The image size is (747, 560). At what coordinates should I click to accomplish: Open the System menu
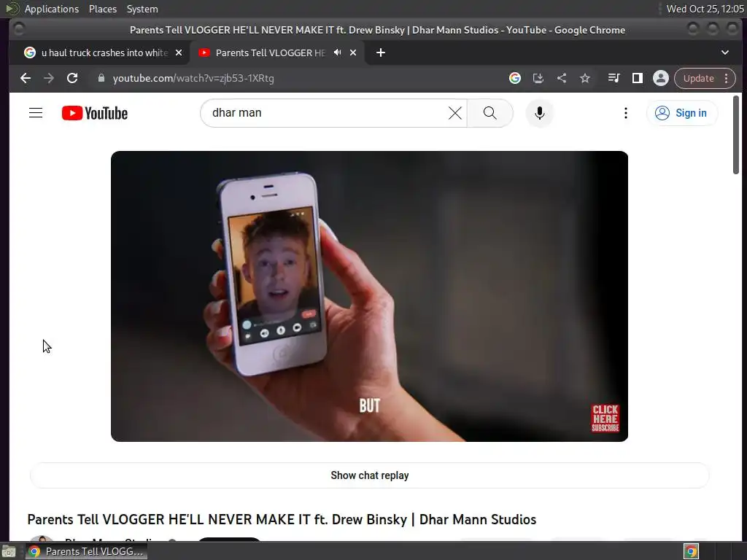pos(142,9)
